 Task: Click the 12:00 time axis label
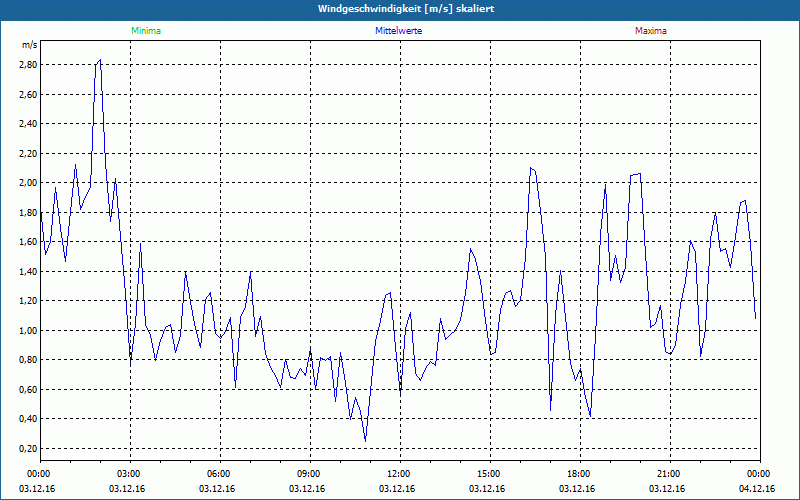400,474
